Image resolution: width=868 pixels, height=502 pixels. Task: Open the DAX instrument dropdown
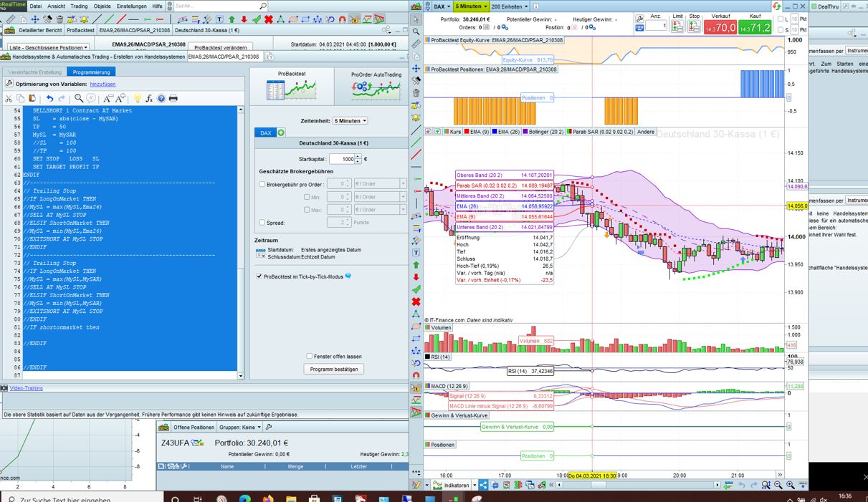click(441, 6)
